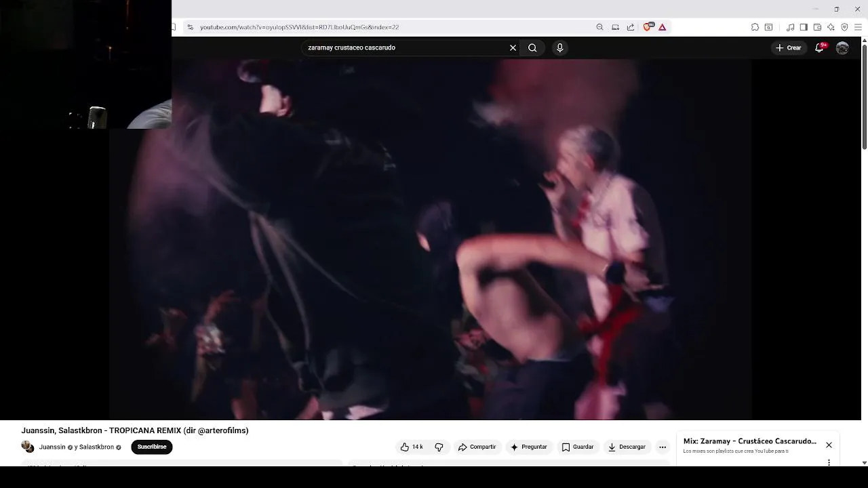
Task: Click the video title TROPICANA REMIX
Action: point(135,430)
